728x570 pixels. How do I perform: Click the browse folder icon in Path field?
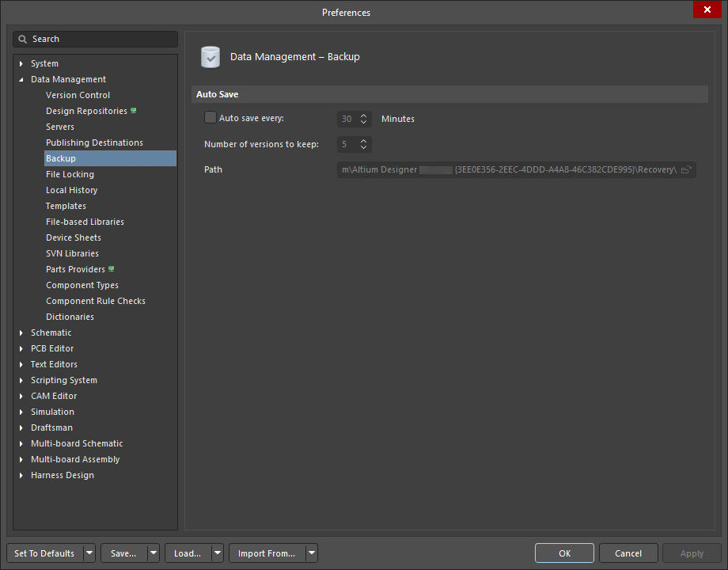click(x=686, y=170)
